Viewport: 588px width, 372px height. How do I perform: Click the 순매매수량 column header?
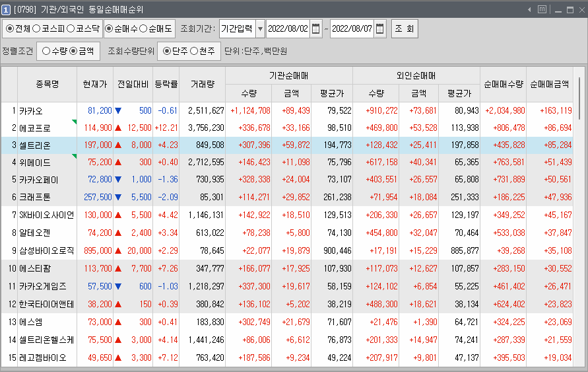point(504,85)
